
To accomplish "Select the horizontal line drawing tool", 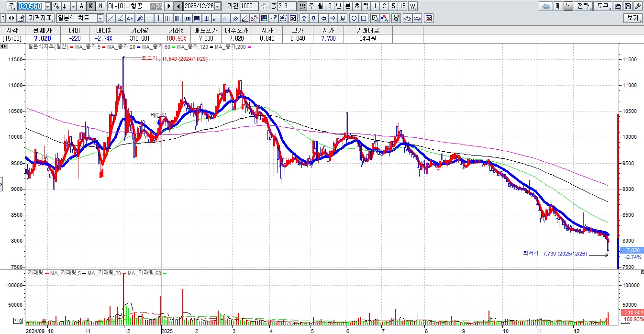I will (149, 18).
